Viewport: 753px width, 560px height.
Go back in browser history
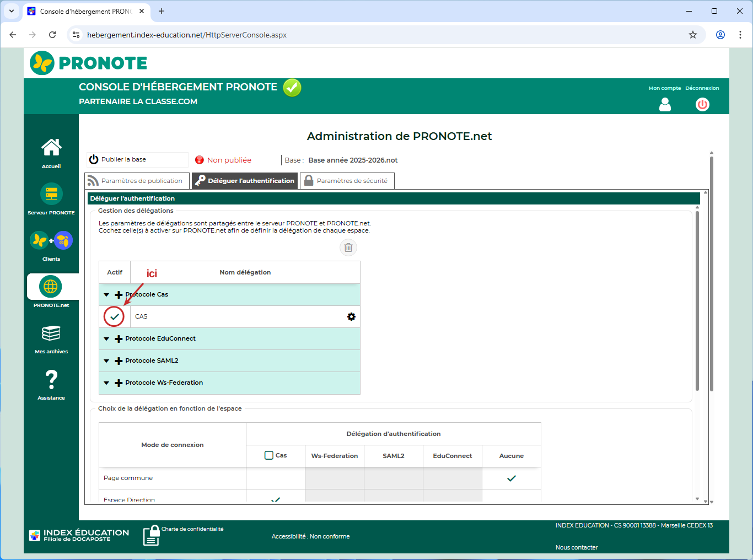pyautogui.click(x=13, y=35)
